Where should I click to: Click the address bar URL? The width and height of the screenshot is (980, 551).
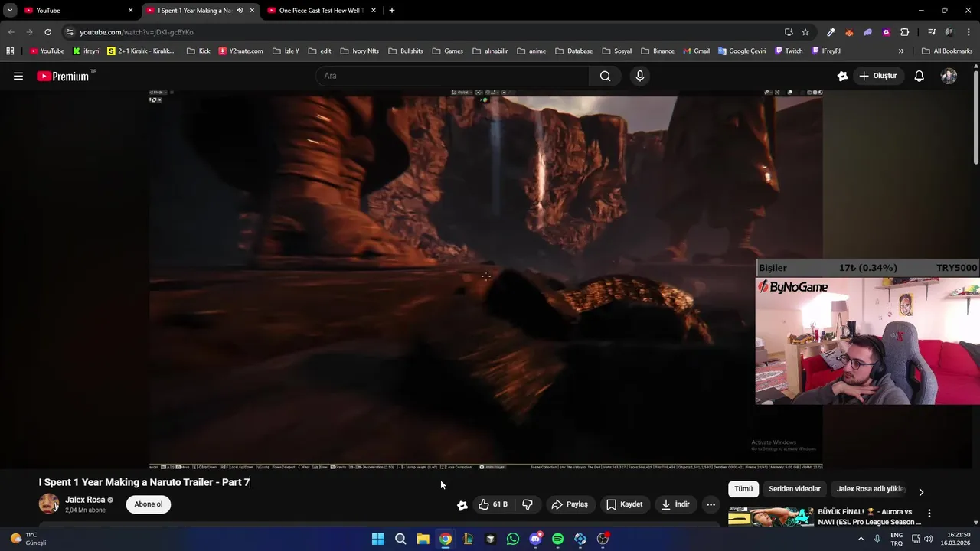coord(136,32)
